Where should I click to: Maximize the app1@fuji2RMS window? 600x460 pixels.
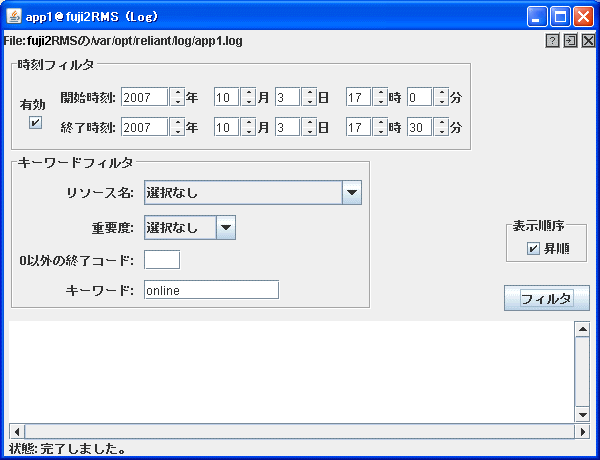(560, 17)
